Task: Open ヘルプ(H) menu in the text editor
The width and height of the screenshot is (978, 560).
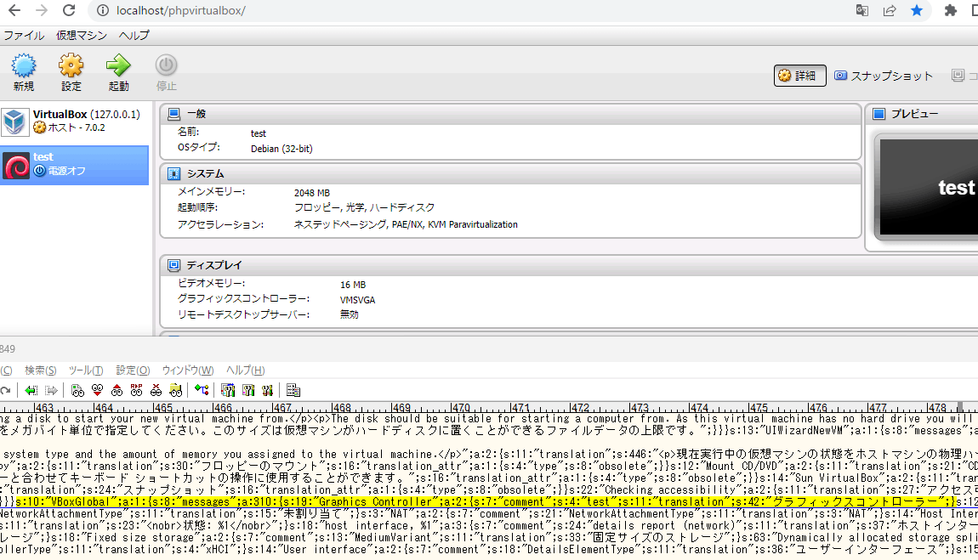Action: (245, 371)
